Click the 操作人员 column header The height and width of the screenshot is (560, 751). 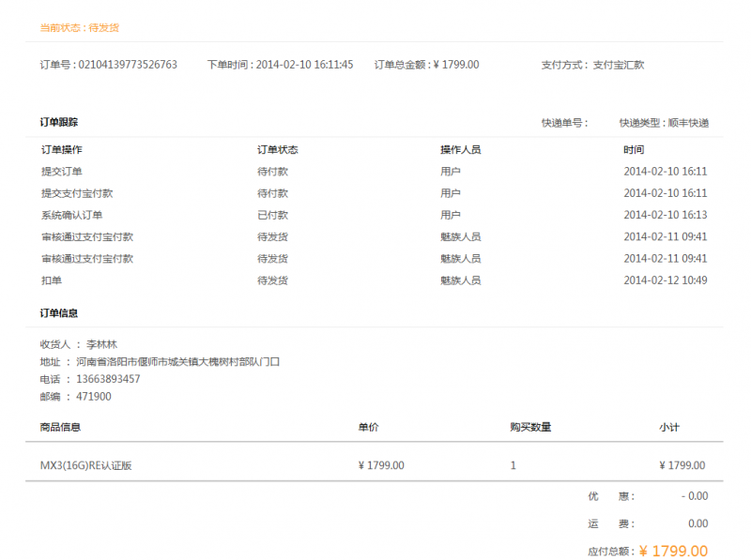(x=461, y=149)
